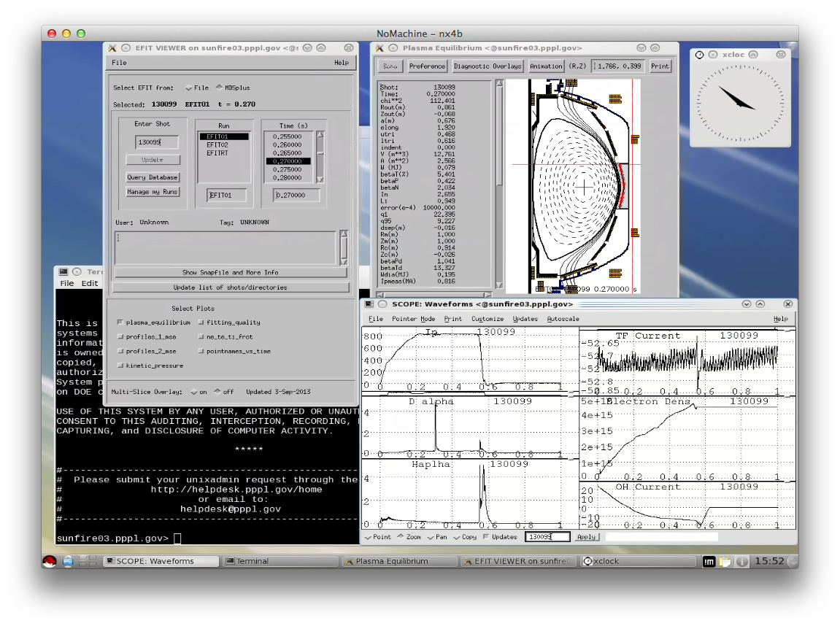The height and width of the screenshot is (626, 840).
Task: Open Preference in Plasma Equilibrium
Action: [427, 66]
